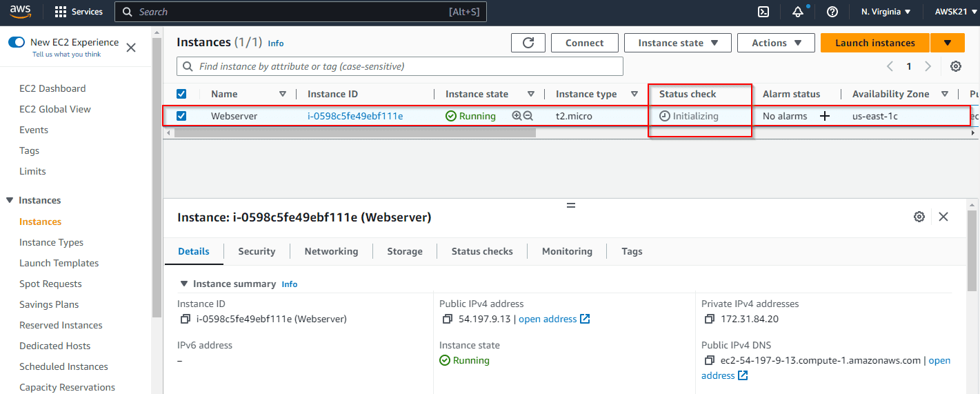Switch to the Monitoring tab
This screenshot has width=980, height=394.
point(567,251)
